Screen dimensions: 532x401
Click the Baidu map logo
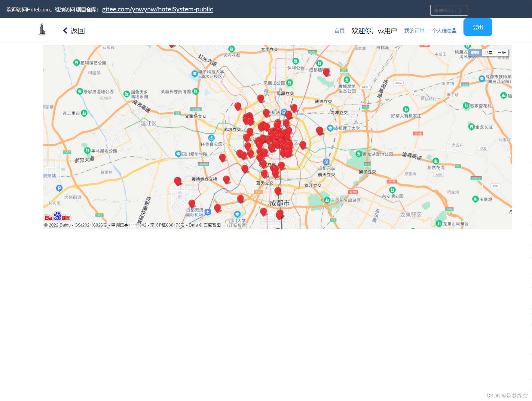coord(57,217)
